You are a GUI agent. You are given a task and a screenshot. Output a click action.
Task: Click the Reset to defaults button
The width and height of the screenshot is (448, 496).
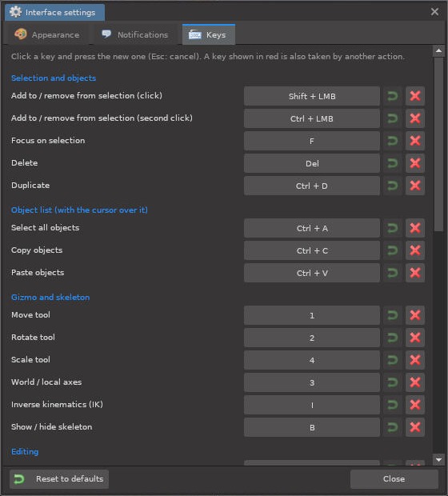click(x=59, y=479)
